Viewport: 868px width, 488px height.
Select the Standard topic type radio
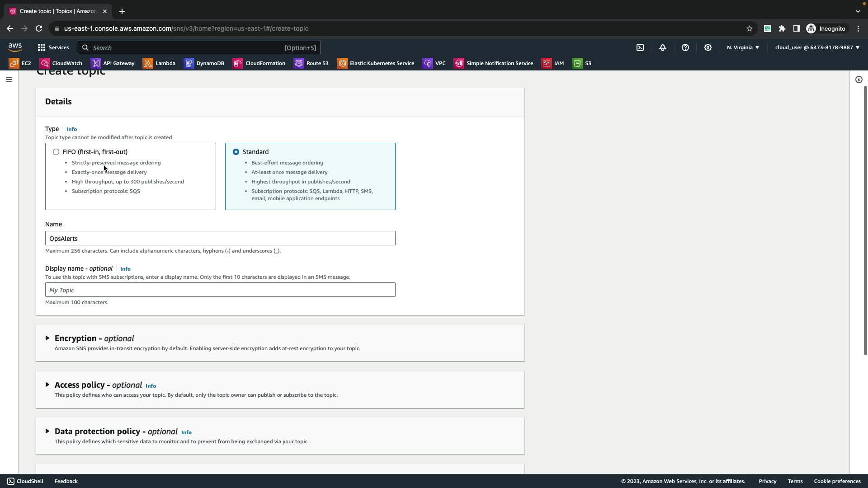236,152
